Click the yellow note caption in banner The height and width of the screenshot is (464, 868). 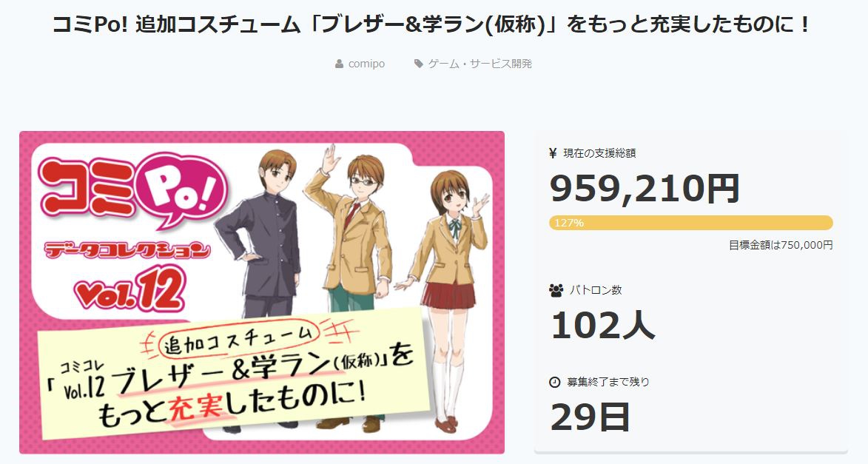click(235, 374)
